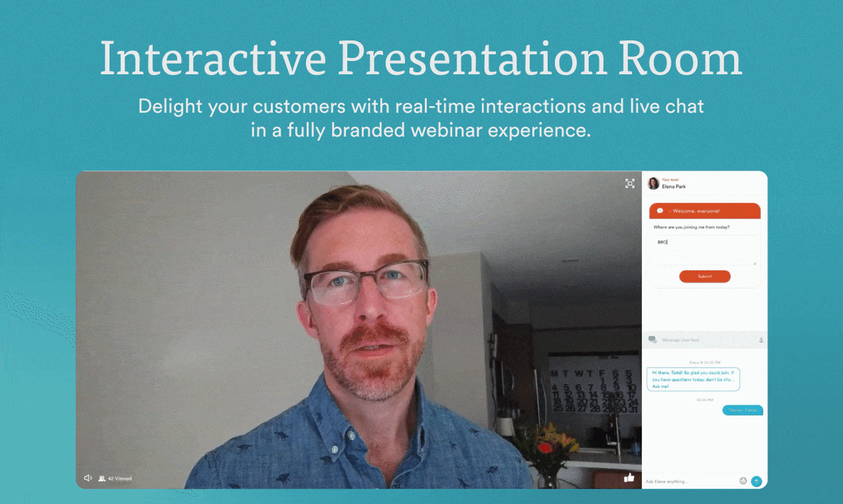Click the poll answer field containing BRO
The height and width of the screenshot is (504, 843).
pos(705,250)
